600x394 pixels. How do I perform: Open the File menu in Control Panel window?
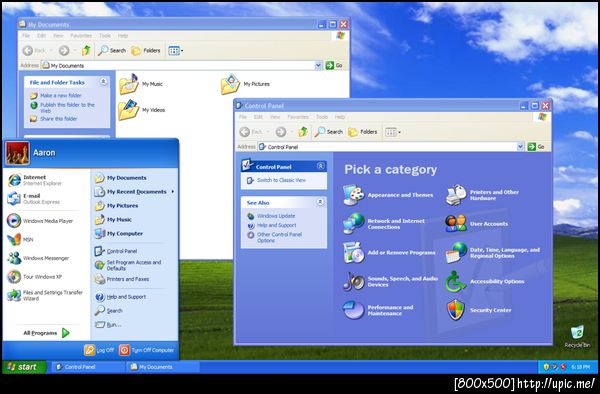point(243,117)
